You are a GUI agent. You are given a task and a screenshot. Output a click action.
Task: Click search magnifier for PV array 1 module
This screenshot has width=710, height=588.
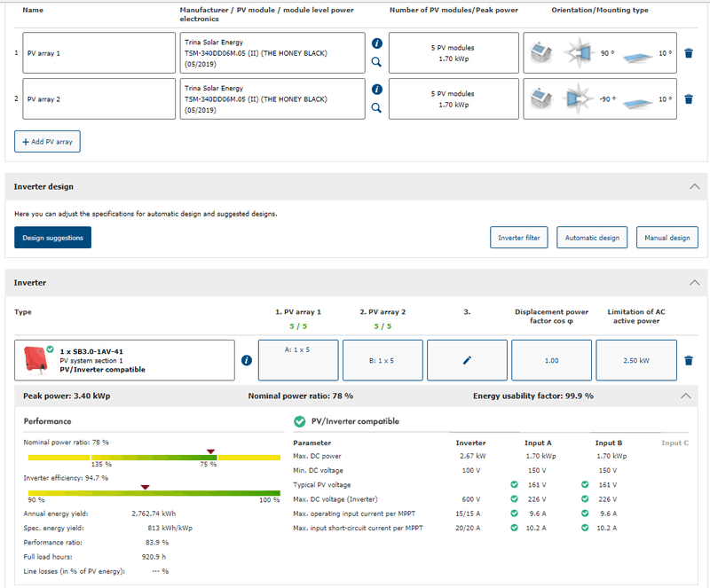point(376,62)
